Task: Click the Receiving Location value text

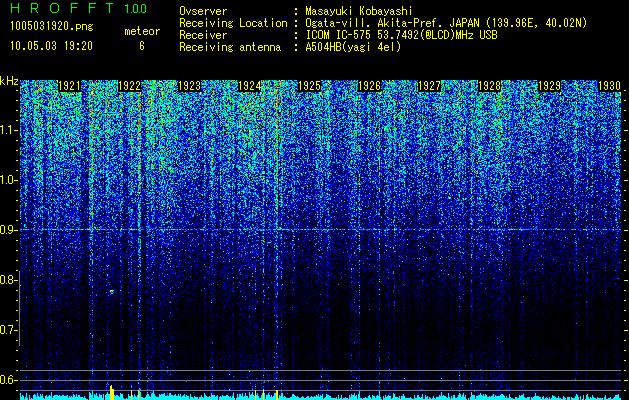Action: [444, 23]
